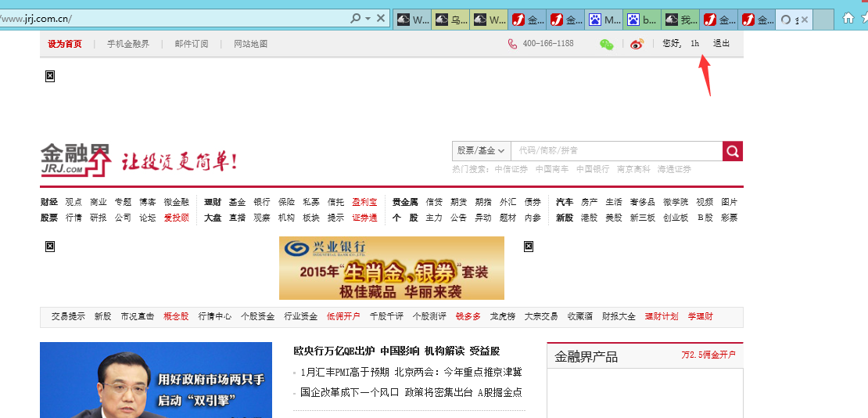Open the 兴业银行 banner advertisement

point(391,268)
